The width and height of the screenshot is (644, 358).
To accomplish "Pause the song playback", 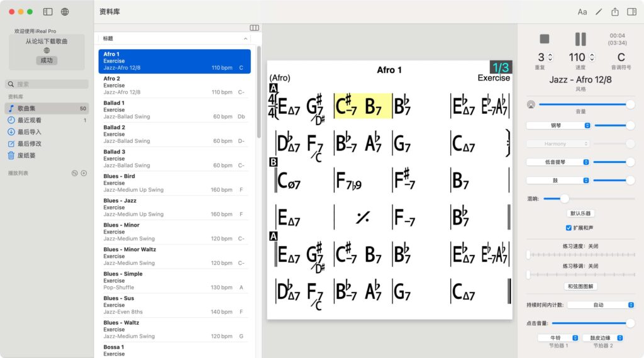I will coord(580,38).
